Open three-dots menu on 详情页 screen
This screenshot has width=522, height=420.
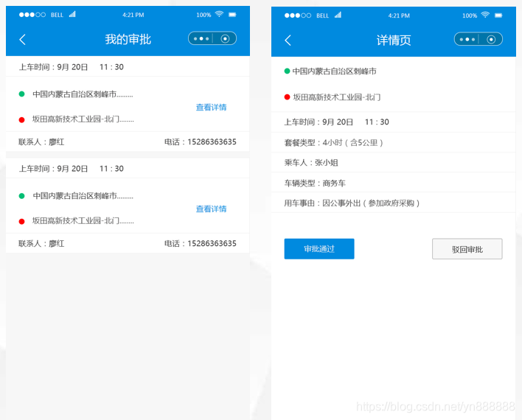(x=467, y=39)
